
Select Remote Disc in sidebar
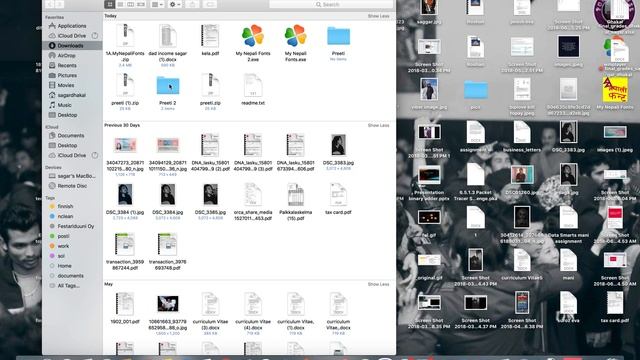coord(72,186)
